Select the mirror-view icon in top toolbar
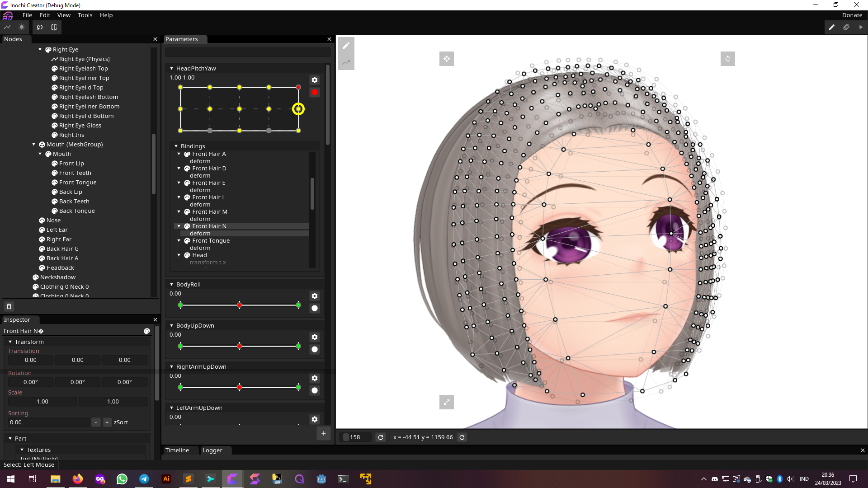Image resolution: width=868 pixels, height=488 pixels. point(54,27)
